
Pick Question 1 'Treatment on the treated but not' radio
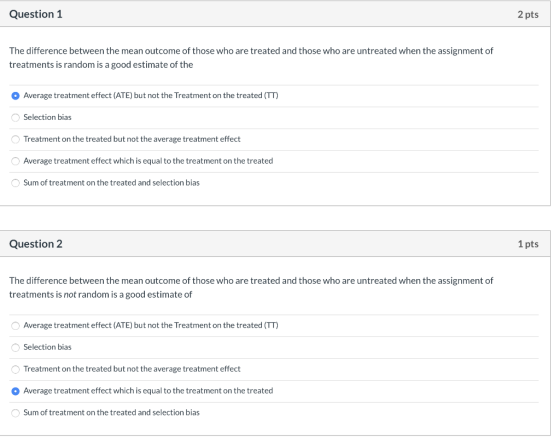tap(15, 140)
